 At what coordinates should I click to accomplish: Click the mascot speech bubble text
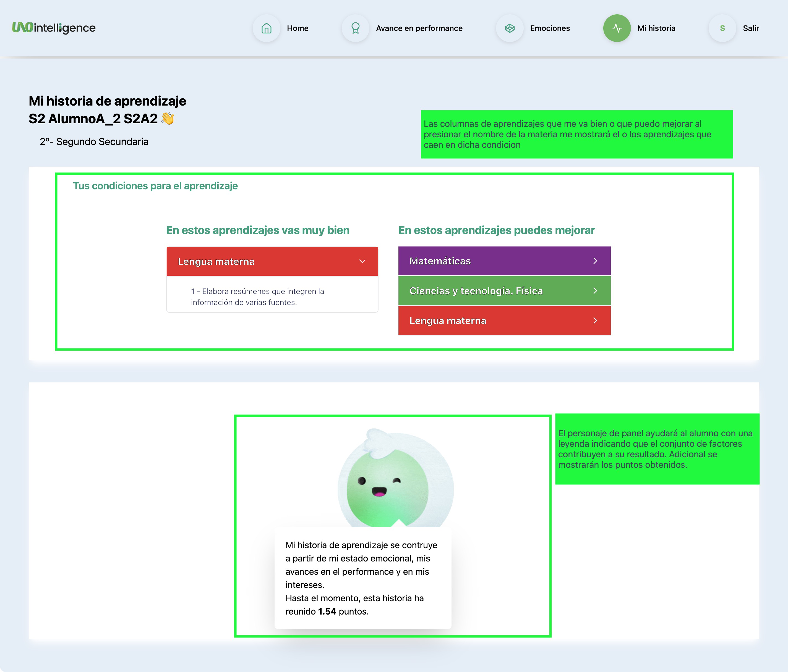tap(361, 578)
